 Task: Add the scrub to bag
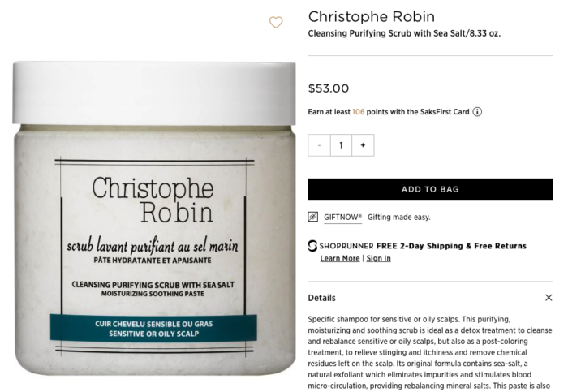430,189
